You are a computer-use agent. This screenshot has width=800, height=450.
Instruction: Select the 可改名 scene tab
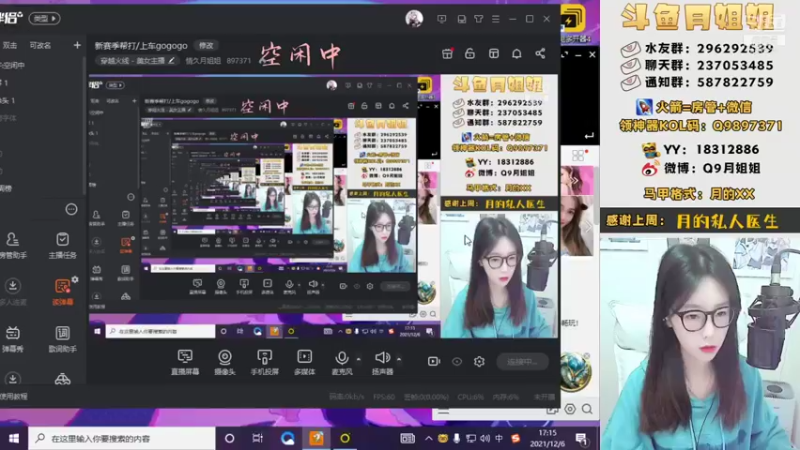click(40, 45)
